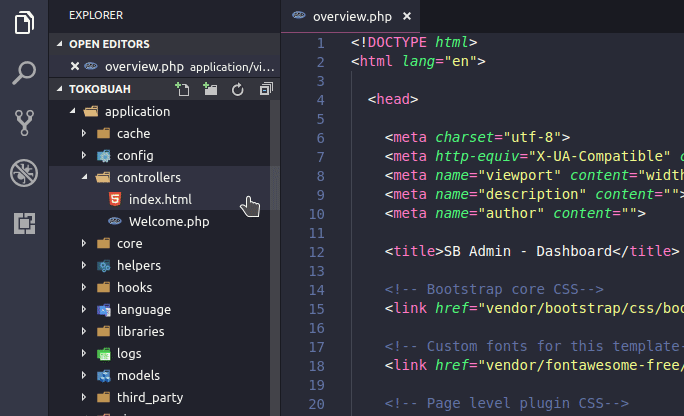Open the Debug view icon

point(24,173)
